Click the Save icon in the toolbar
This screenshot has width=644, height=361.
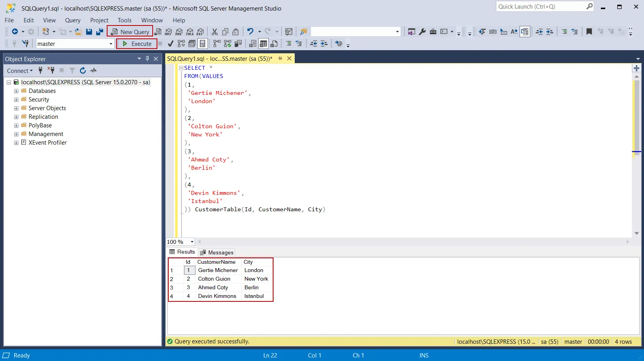pos(89,32)
